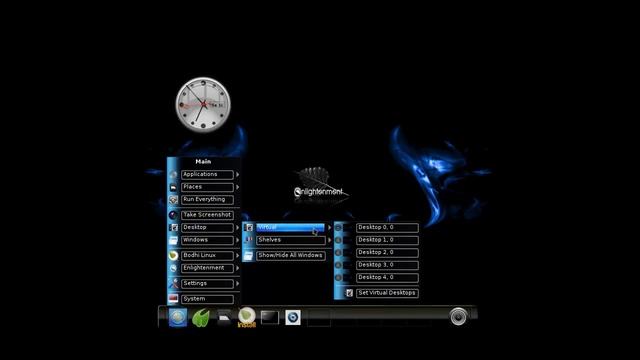The width and height of the screenshot is (640, 360).
Task: Click the System icon in Main menu
Action: coord(173,299)
